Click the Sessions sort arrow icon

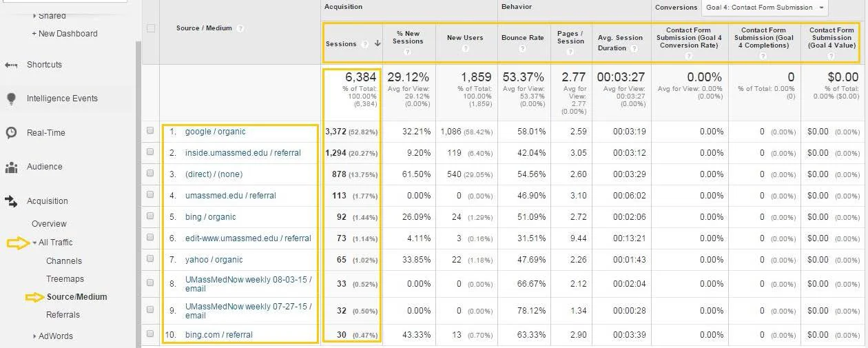377,44
